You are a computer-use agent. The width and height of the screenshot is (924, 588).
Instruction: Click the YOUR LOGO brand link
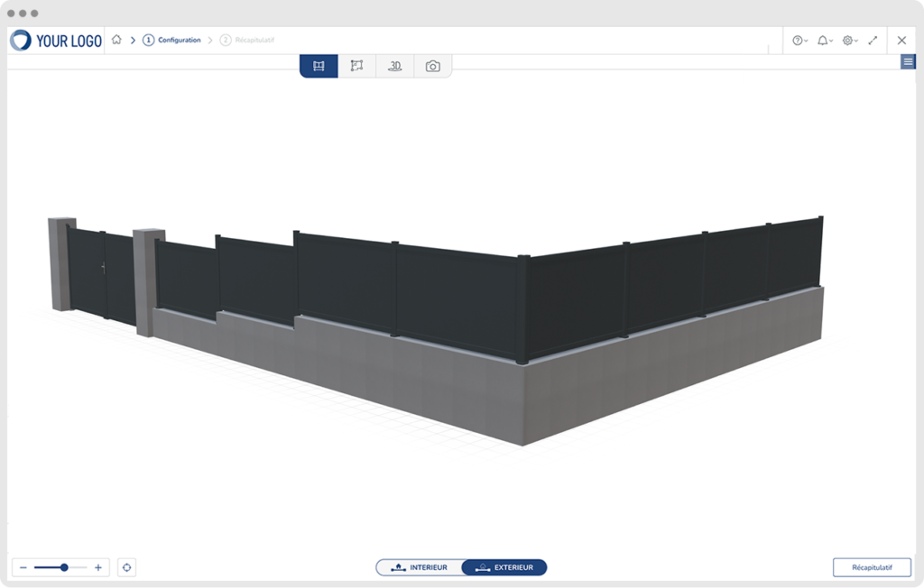56,41
